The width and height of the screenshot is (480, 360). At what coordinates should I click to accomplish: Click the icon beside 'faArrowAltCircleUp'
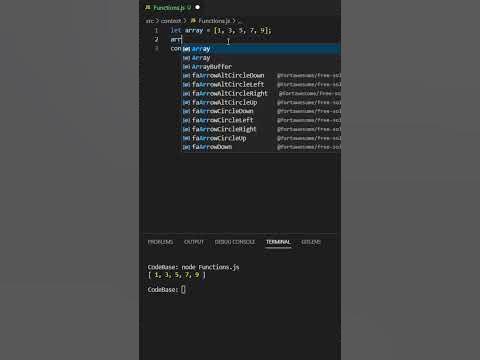pyautogui.click(x=186, y=103)
